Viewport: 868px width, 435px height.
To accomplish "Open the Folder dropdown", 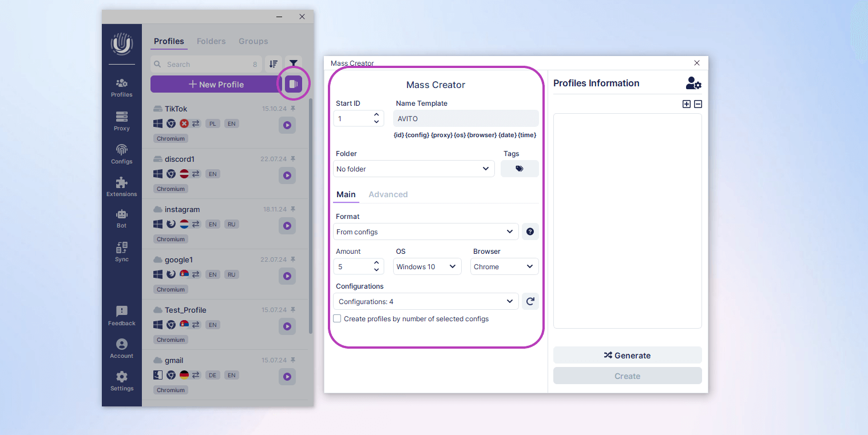I will [x=413, y=169].
